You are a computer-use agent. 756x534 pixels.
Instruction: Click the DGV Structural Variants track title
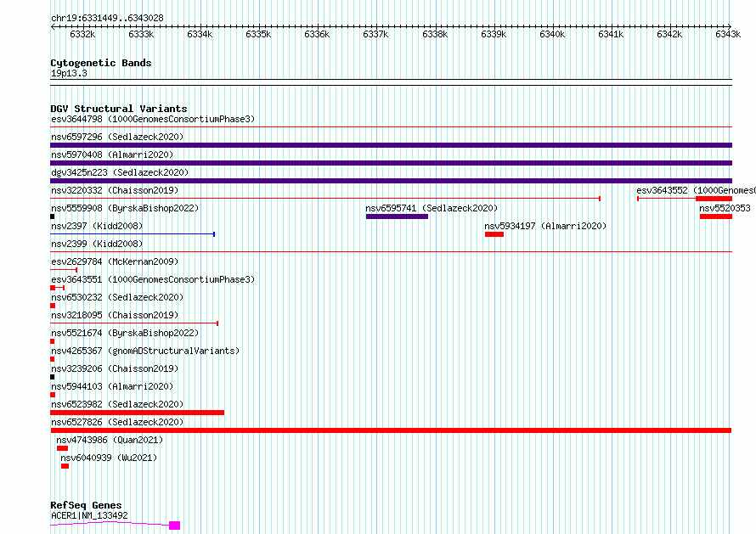coord(119,109)
